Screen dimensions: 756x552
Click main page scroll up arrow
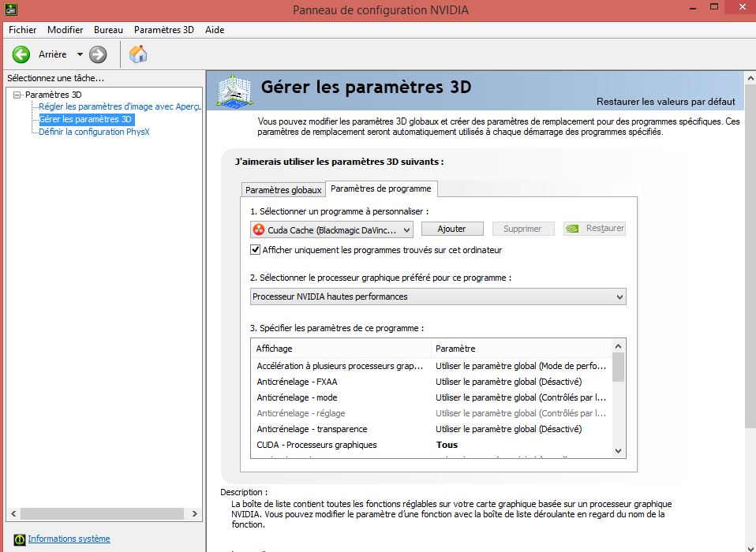click(x=750, y=77)
